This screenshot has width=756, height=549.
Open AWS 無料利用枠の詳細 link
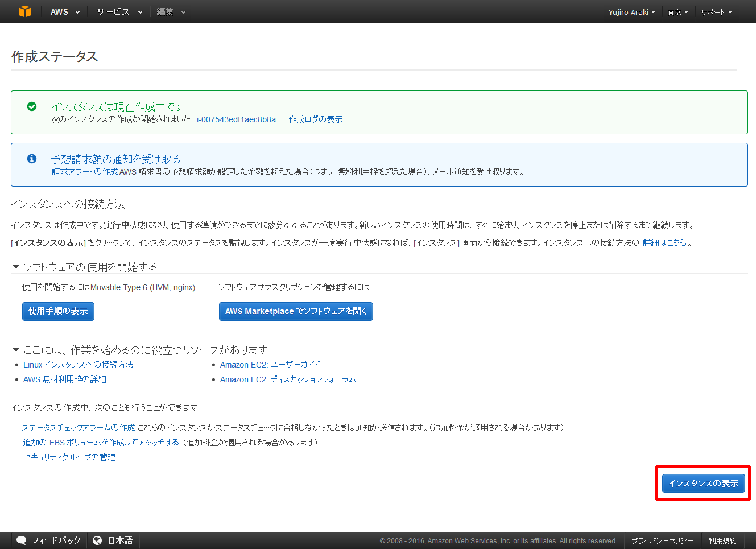tap(65, 379)
